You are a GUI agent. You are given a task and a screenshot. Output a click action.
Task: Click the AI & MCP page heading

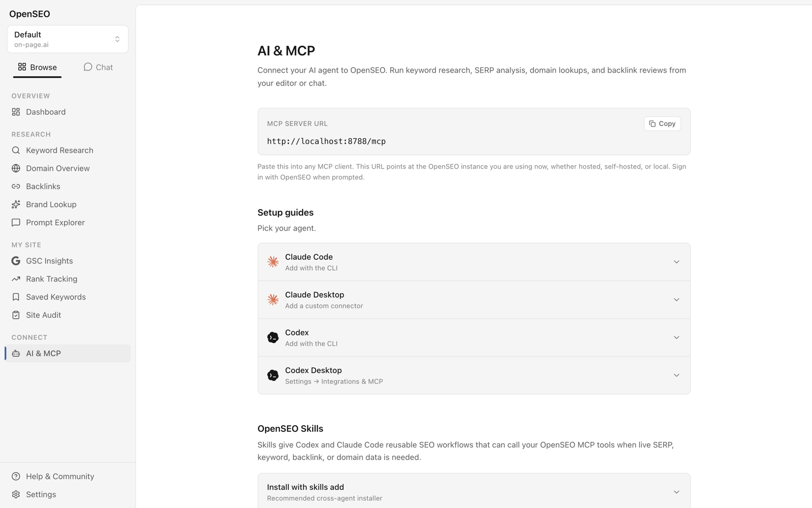click(x=286, y=51)
